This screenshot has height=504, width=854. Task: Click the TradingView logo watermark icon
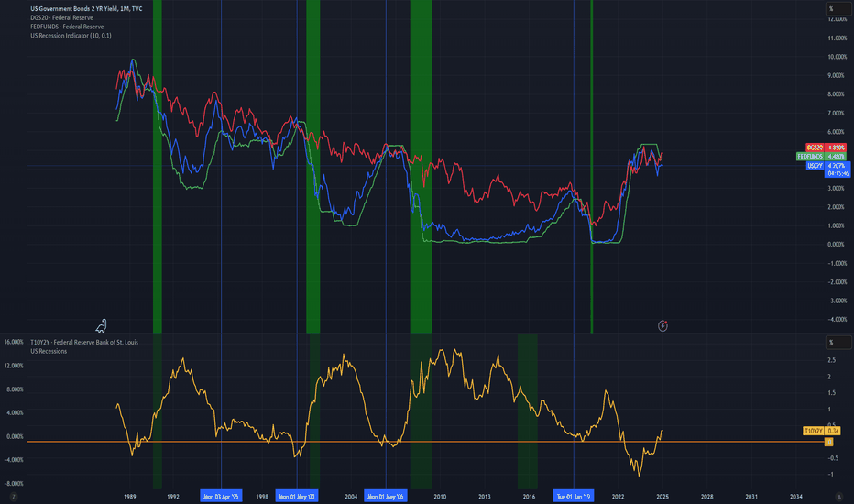102,326
